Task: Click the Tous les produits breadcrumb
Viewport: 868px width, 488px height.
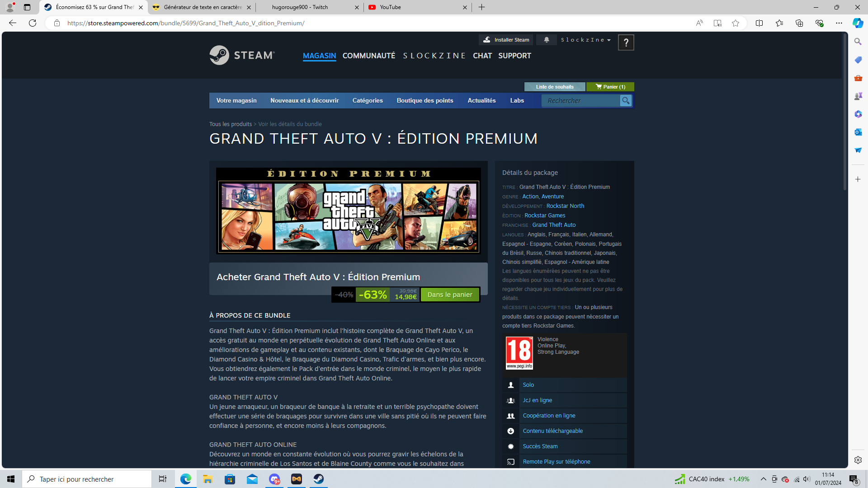Action: (231, 124)
